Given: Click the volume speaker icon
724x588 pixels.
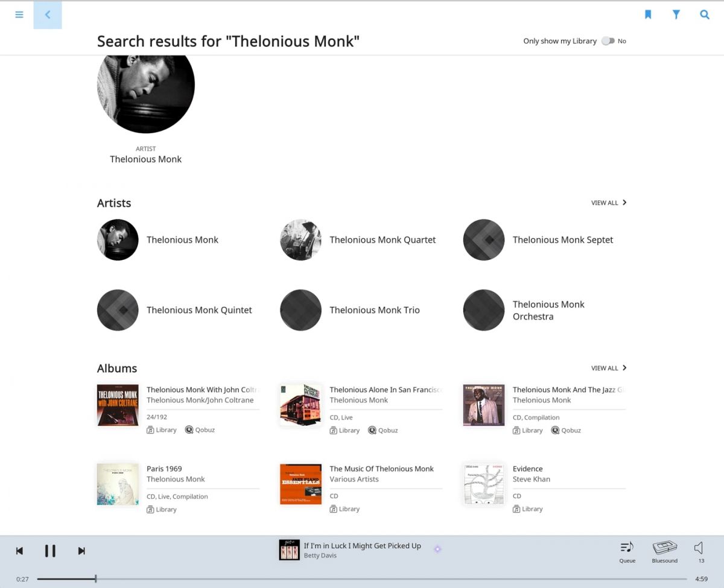Looking at the screenshot, I should [x=699, y=550].
